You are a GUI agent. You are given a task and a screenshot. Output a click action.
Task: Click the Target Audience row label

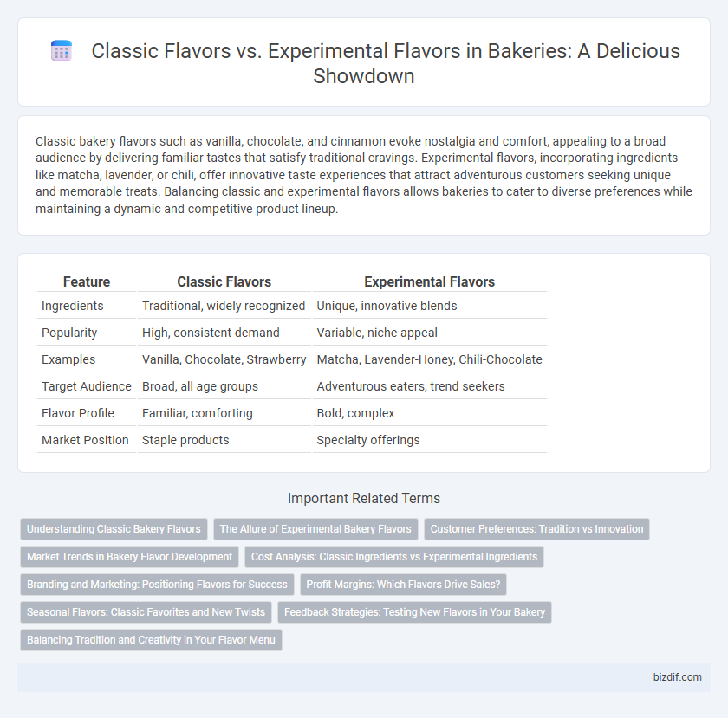87,386
